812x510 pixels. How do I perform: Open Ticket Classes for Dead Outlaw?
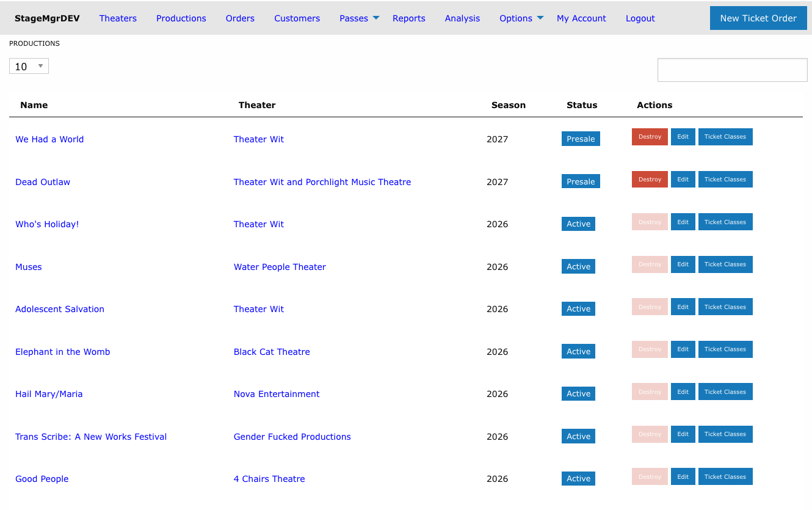(x=725, y=180)
